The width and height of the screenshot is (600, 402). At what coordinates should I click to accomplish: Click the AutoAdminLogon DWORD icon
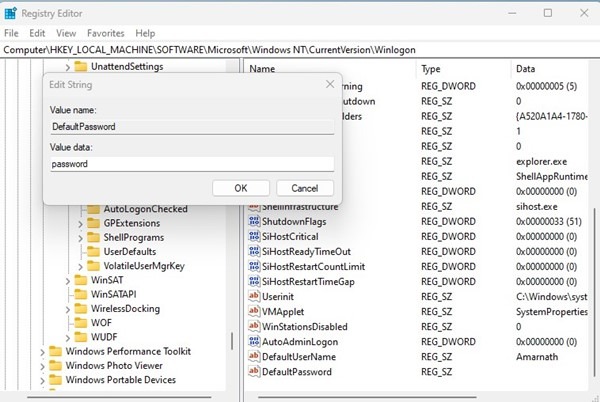pyautogui.click(x=254, y=341)
